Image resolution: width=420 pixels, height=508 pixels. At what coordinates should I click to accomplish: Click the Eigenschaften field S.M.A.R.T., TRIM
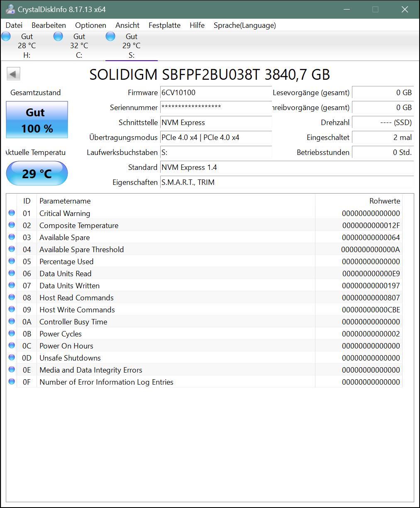pyautogui.click(x=287, y=182)
